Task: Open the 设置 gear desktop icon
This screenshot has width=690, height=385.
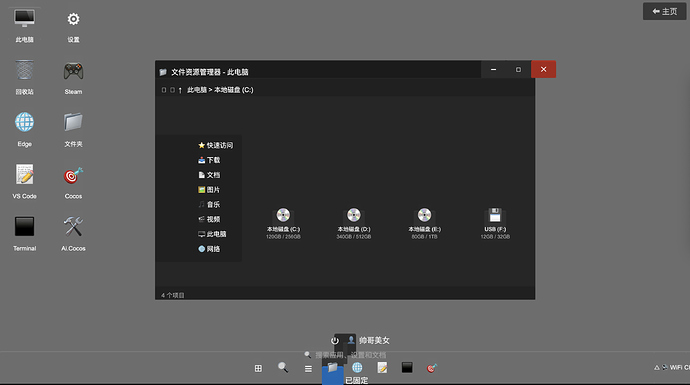Action: (73, 26)
